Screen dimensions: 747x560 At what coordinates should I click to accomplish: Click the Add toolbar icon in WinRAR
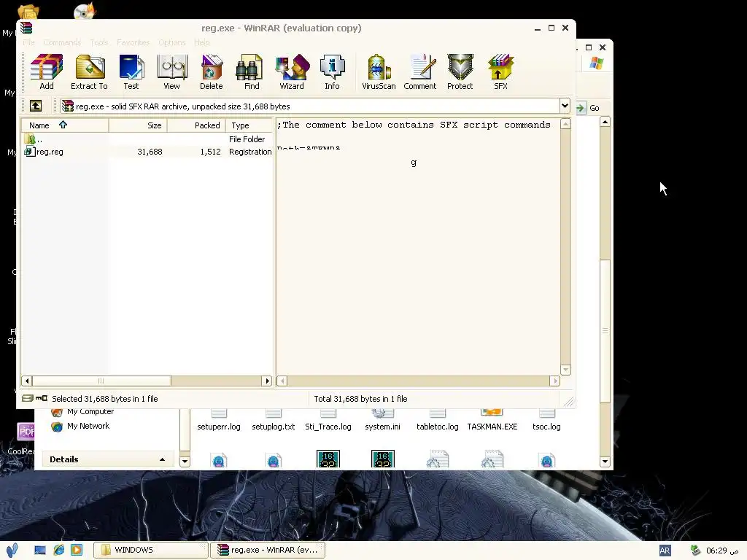point(46,72)
